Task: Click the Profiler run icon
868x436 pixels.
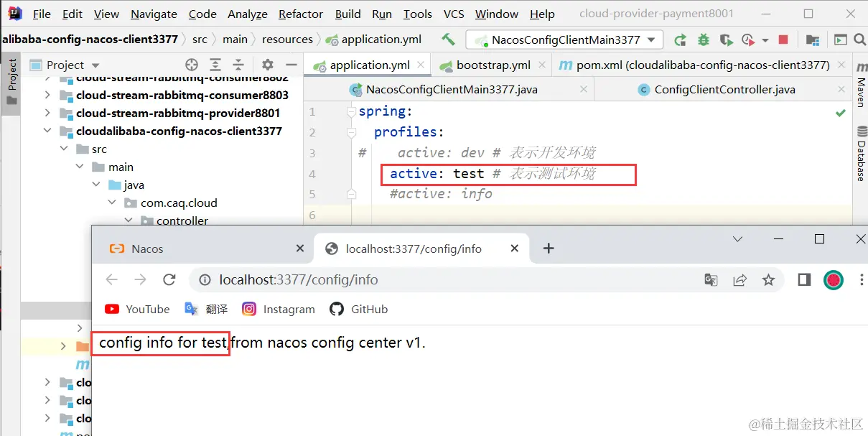Action: point(748,40)
